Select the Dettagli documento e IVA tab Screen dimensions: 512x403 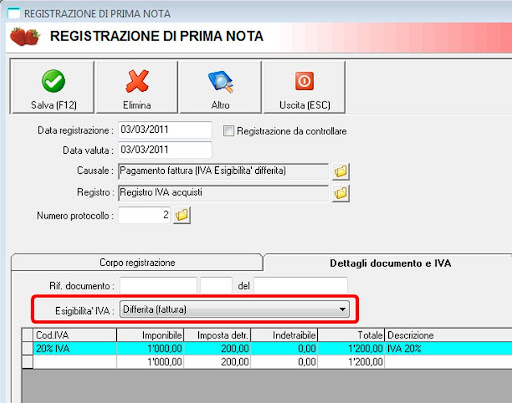(x=390, y=263)
